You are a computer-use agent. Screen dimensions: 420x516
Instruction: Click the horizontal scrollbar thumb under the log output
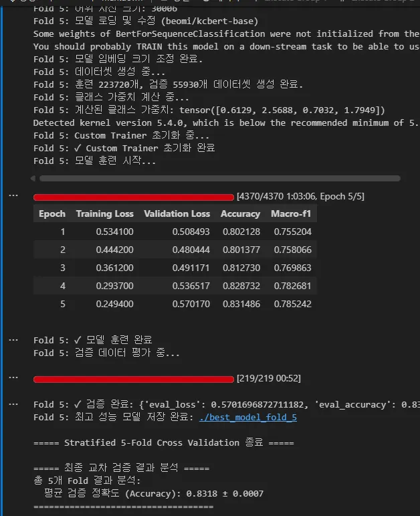[220, 179]
